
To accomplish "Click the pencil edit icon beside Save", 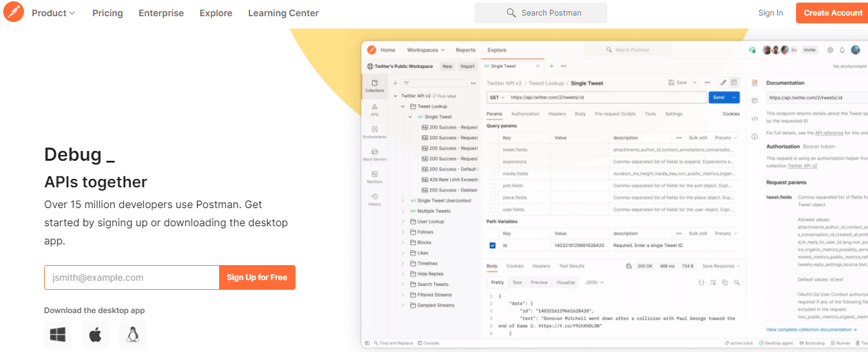I will [723, 82].
